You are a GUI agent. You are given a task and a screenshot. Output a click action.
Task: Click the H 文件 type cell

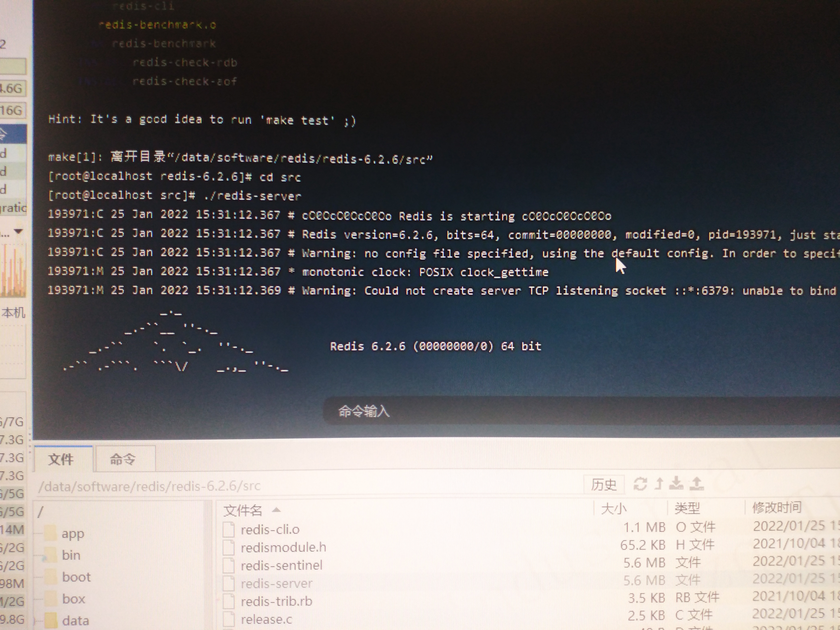pyautogui.click(x=695, y=545)
